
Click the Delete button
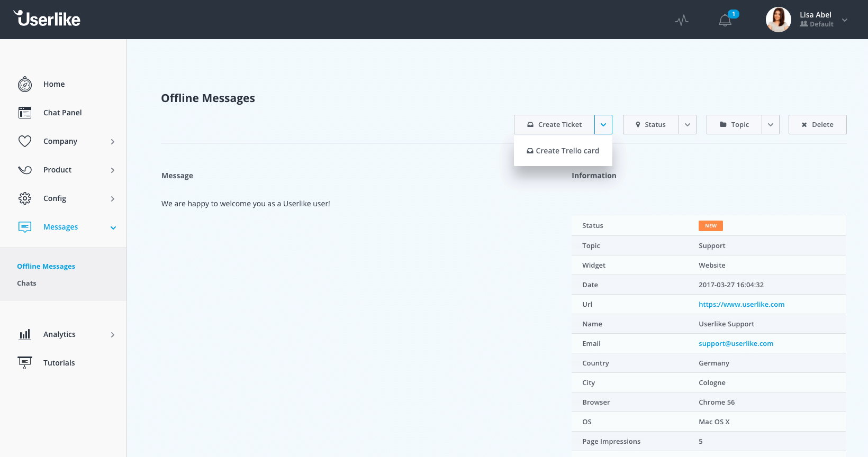pyautogui.click(x=818, y=124)
